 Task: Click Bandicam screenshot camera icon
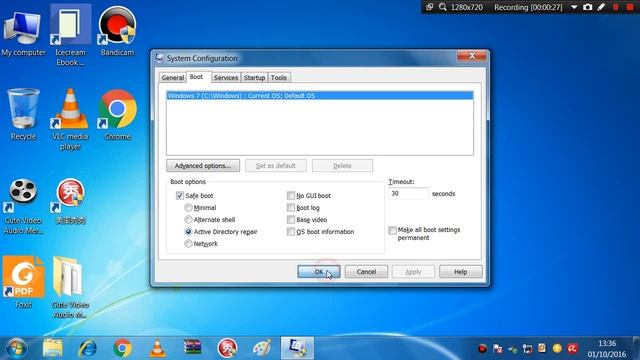point(587,7)
